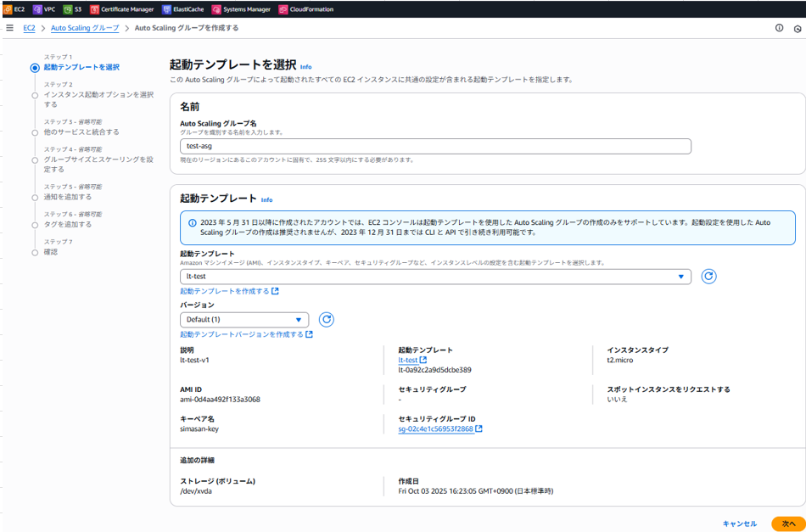The height and width of the screenshot is (532, 806).
Task: Click the info icon near the top right
Action: (x=778, y=28)
